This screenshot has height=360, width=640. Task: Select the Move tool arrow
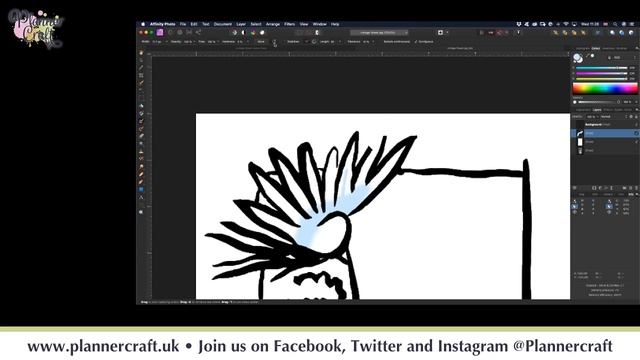141,60
